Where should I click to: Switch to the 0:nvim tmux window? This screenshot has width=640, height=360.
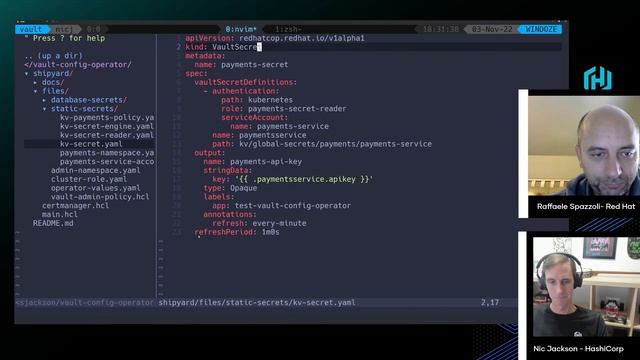(x=241, y=29)
